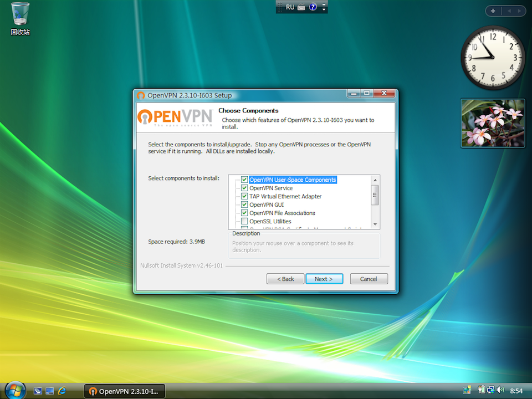Cancel the OpenVPN setup
The width and height of the screenshot is (532, 399).
pos(369,279)
